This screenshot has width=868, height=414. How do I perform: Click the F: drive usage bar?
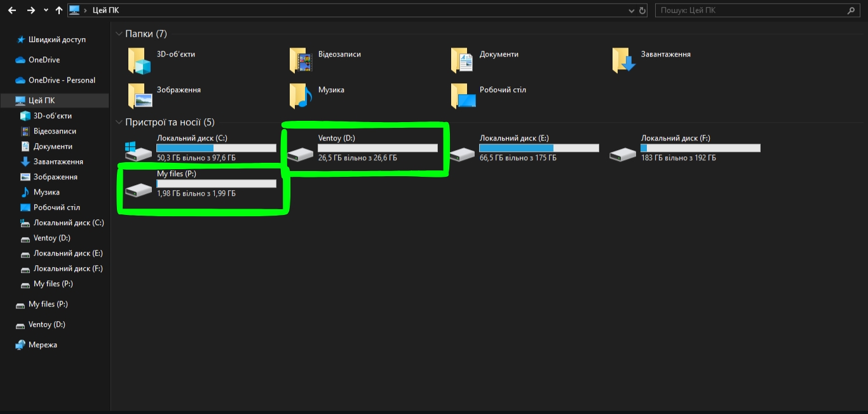pos(701,148)
